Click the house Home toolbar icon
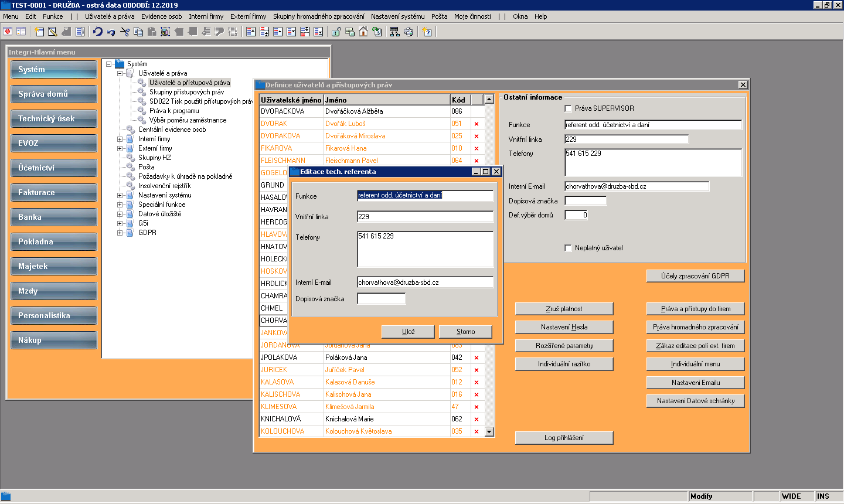The width and height of the screenshot is (844, 504). coord(363,32)
